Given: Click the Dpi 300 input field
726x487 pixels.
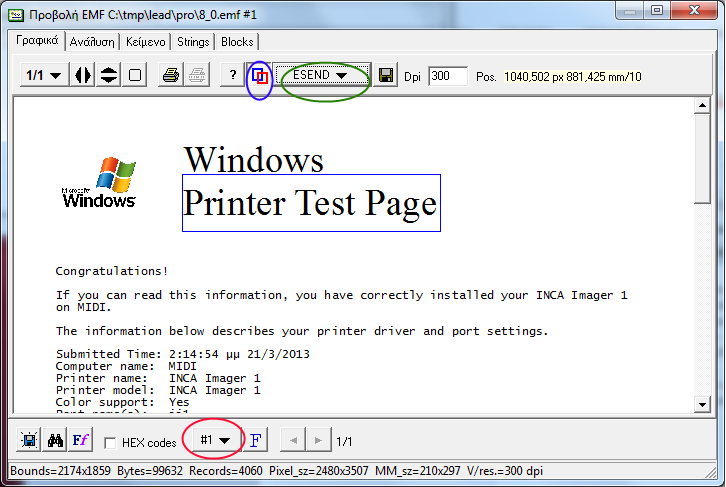Looking at the screenshot, I should (x=447, y=76).
